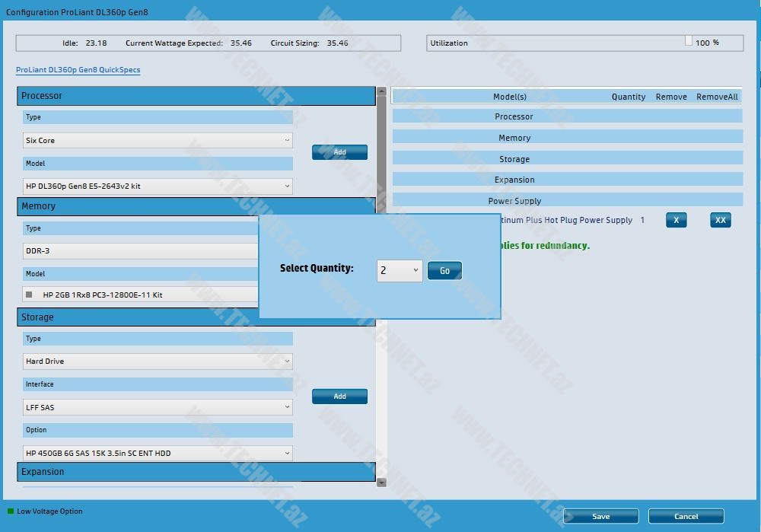
Task: Open the storage Interface dropdown LFF SAS
Action: click(158, 407)
